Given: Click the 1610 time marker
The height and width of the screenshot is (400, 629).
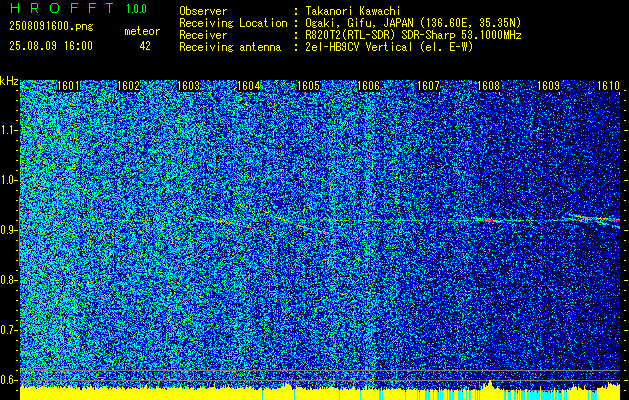Looking at the screenshot, I should 608,86.
